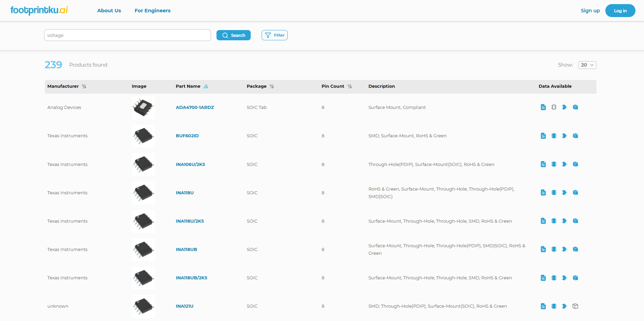Click schematic symbol icon for INA118U/2K5
644x321 pixels.
tap(564, 221)
